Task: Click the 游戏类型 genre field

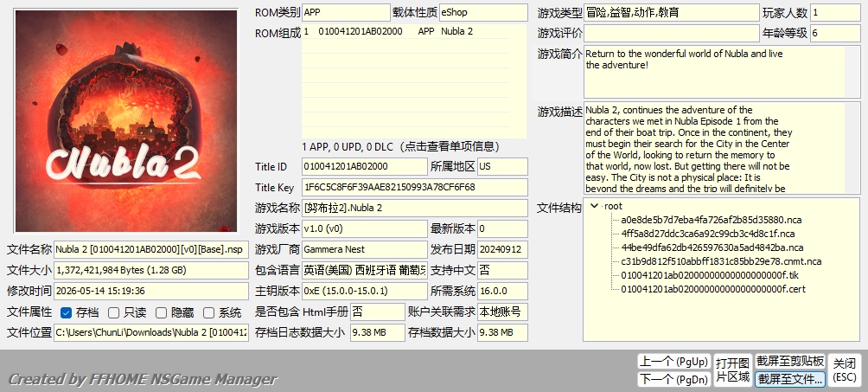Action: coord(672,12)
